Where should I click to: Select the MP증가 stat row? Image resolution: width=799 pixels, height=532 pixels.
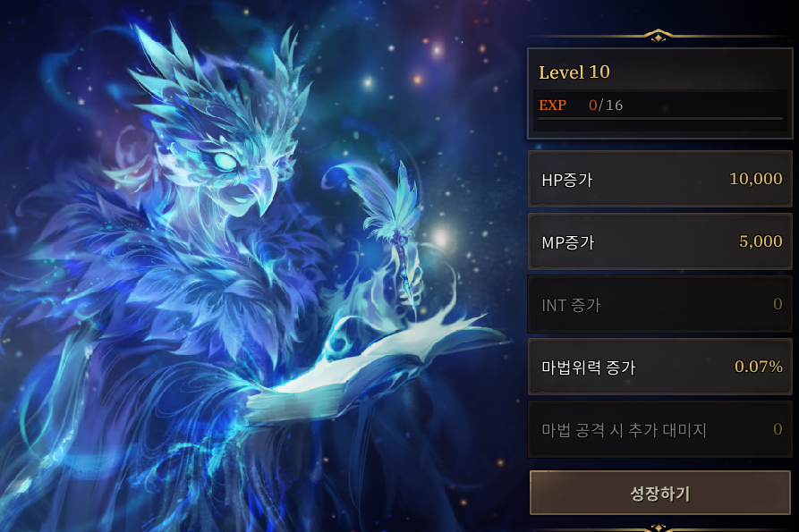click(x=660, y=241)
